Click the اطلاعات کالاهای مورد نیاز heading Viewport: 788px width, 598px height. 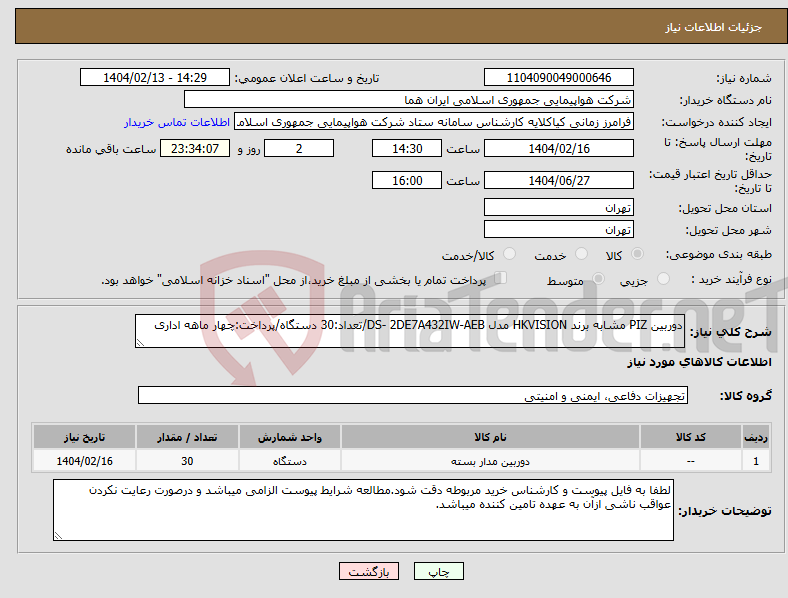(x=699, y=362)
